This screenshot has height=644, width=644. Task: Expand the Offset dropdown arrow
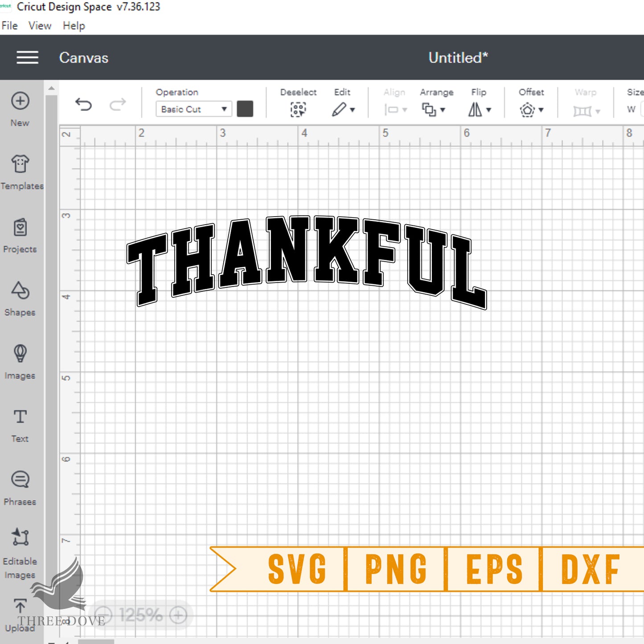[541, 110]
